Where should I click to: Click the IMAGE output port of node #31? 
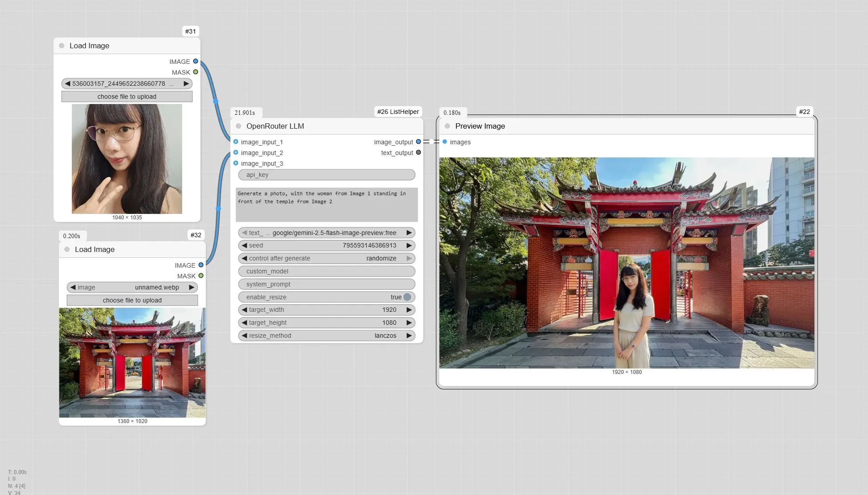(x=196, y=62)
